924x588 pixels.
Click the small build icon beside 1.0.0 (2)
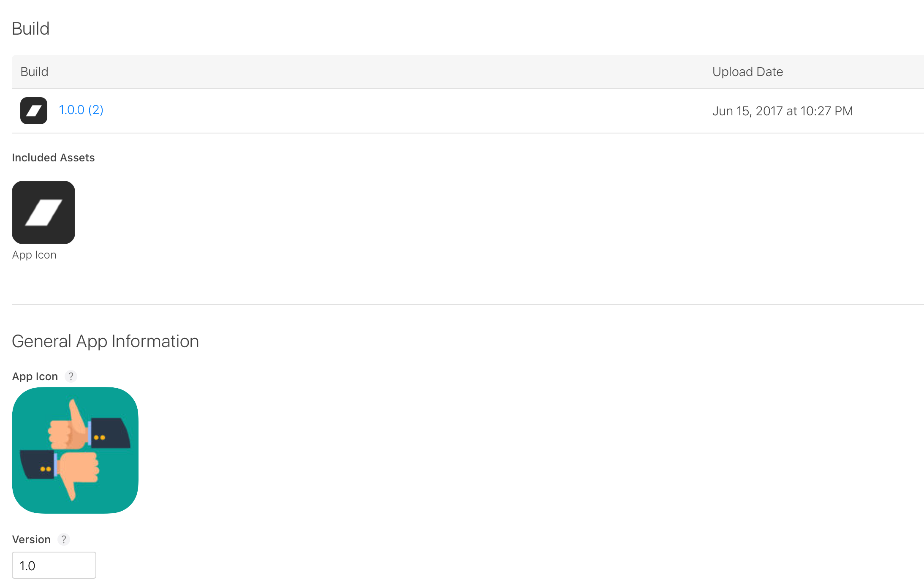click(34, 111)
